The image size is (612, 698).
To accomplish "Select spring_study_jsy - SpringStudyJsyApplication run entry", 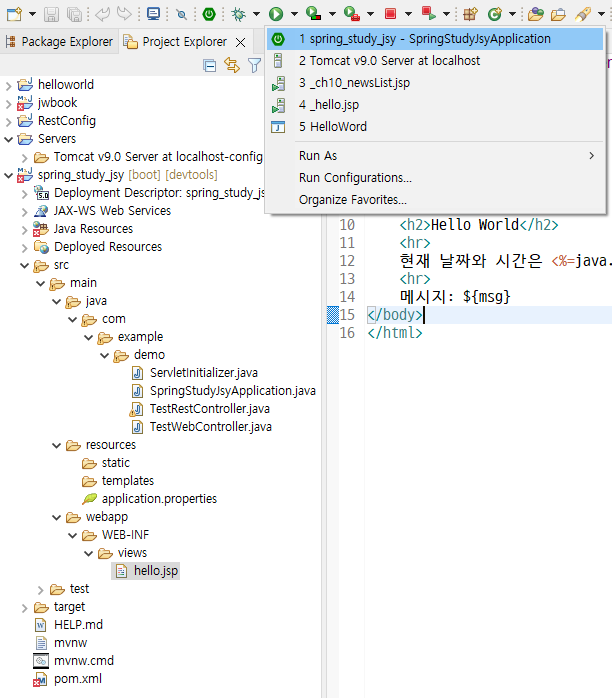I will coord(435,39).
